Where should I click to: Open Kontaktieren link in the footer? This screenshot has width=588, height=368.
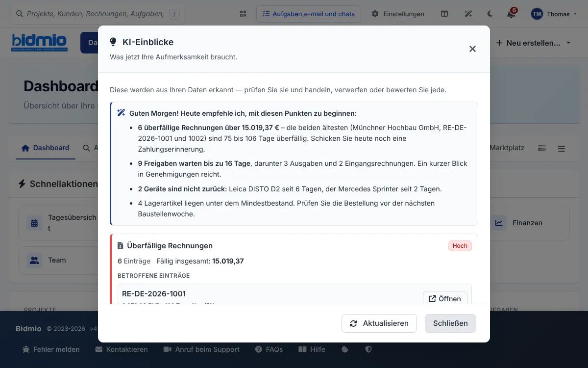(x=122, y=349)
